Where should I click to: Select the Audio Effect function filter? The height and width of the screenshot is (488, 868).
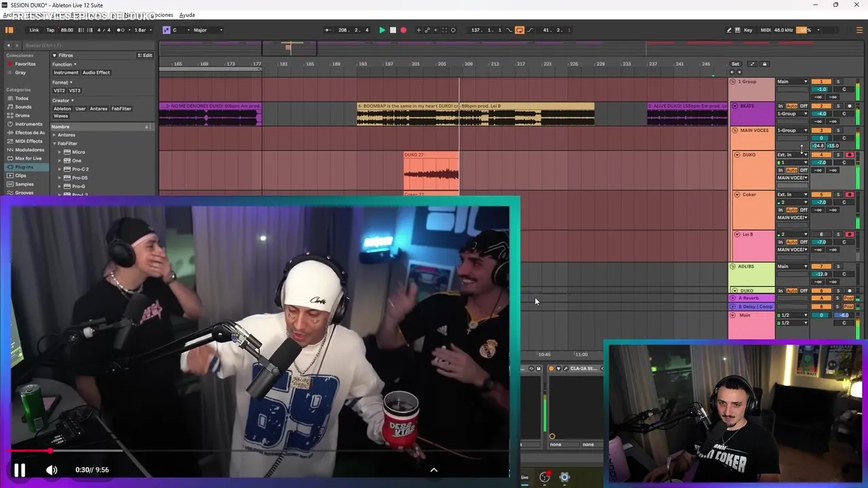click(96, 73)
